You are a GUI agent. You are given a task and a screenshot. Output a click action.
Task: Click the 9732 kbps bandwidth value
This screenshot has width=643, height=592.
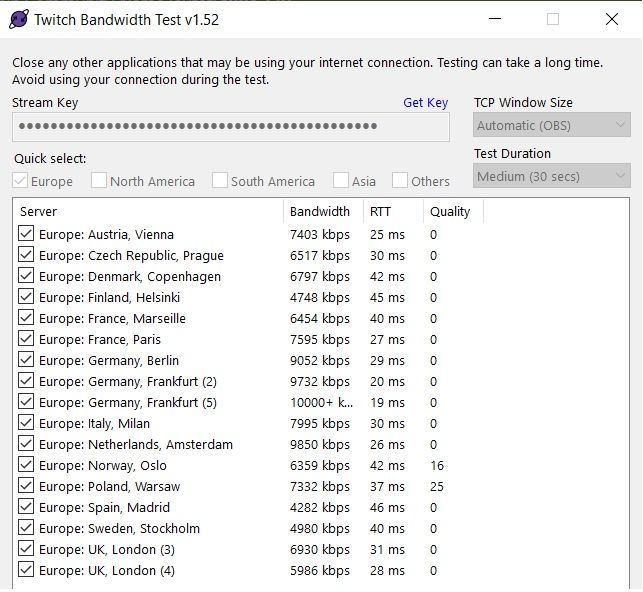point(320,381)
